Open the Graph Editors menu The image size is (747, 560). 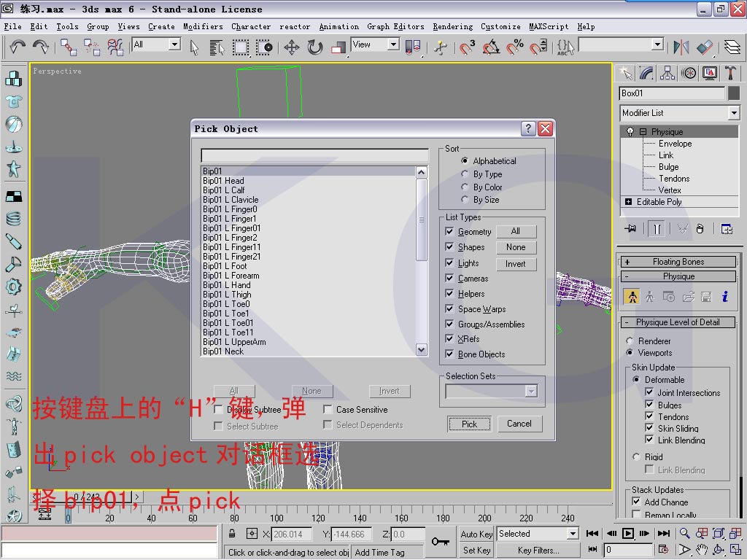(395, 27)
